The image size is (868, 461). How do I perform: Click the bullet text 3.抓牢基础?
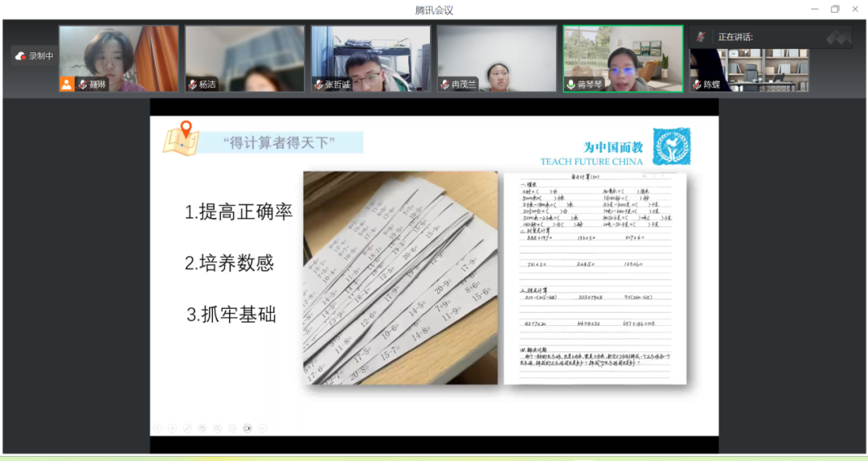click(x=231, y=314)
